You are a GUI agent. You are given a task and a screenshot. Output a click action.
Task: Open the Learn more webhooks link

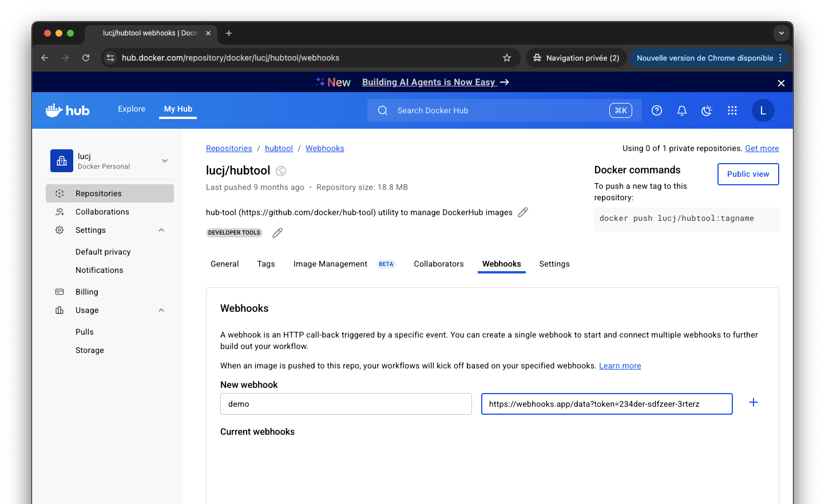(620, 366)
